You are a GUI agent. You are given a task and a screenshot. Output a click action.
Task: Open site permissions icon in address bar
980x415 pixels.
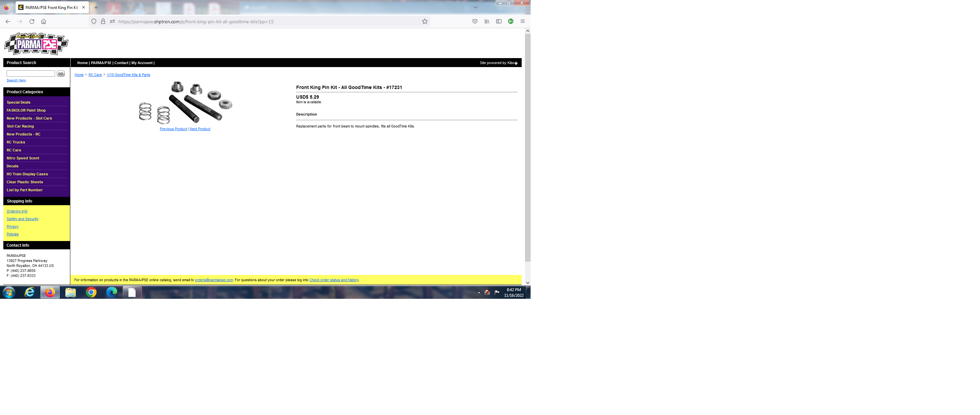pos(112,21)
